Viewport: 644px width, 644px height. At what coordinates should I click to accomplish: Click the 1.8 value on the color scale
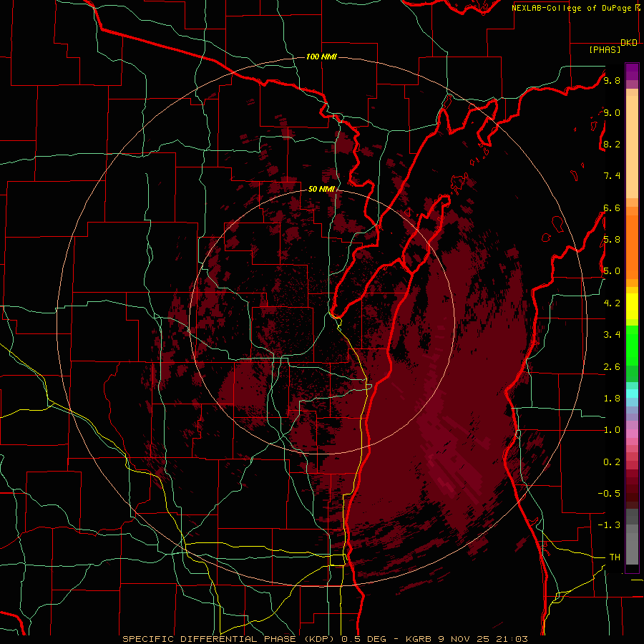tap(612, 399)
